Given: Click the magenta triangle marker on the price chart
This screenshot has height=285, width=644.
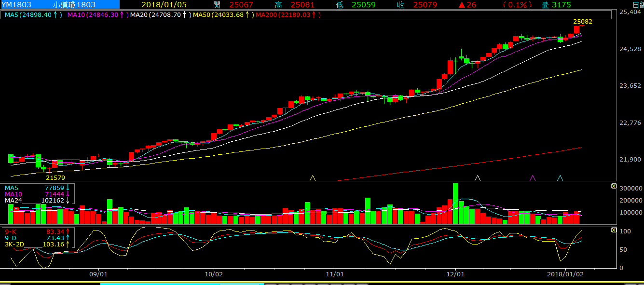Looking at the screenshot, I should [x=533, y=178].
